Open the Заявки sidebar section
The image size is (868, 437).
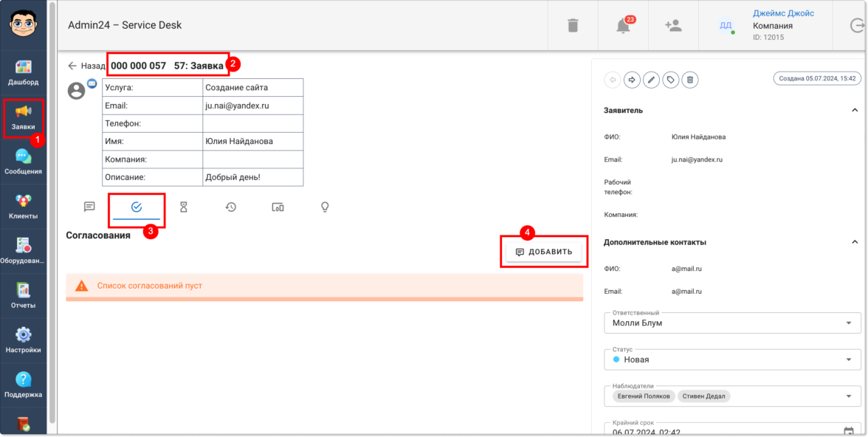coord(24,118)
